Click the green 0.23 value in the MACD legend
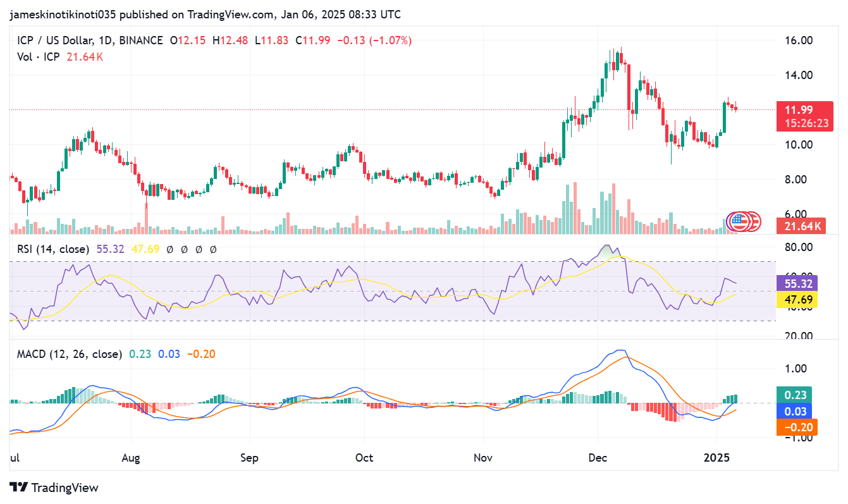 coord(140,354)
